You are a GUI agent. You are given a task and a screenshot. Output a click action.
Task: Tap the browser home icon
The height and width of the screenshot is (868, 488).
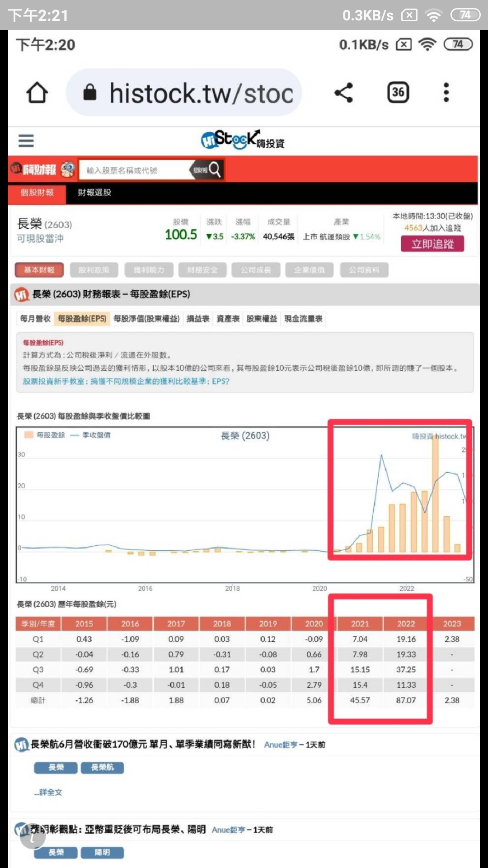coord(37,93)
